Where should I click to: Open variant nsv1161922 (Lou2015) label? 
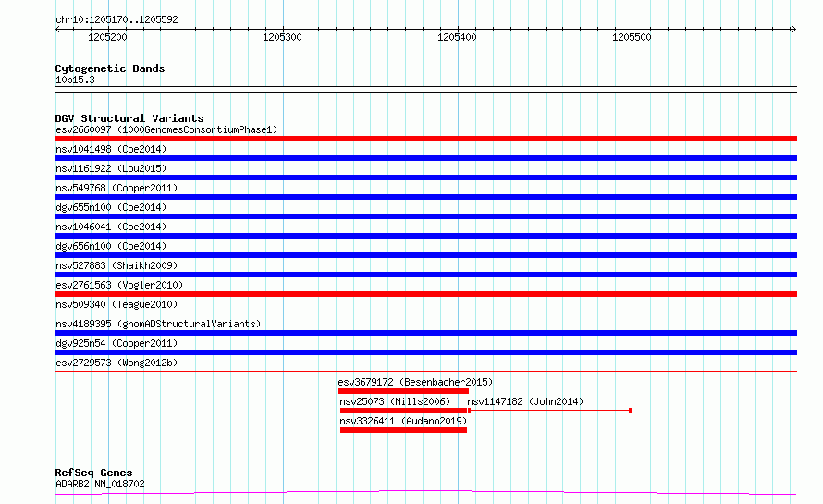111,168
